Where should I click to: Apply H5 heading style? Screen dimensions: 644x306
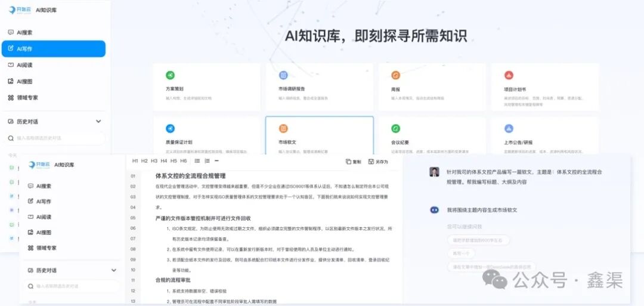[174, 161]
